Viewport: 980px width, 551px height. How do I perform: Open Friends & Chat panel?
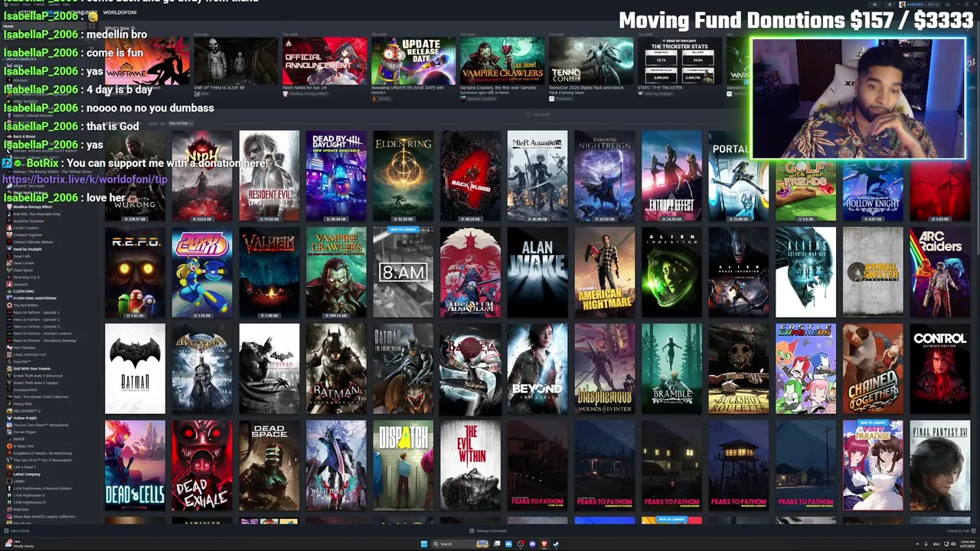pyautogui.click(x=961, y=531)
